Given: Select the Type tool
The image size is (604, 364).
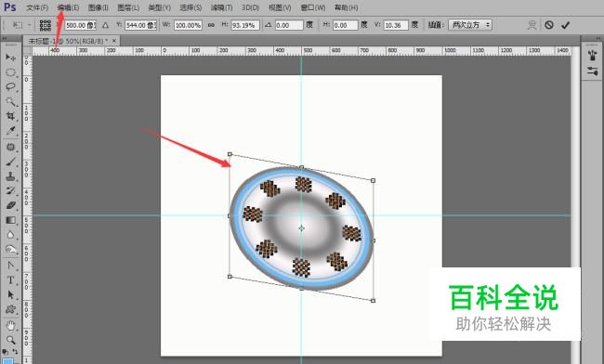Looking at the screenshot, I should [10, 280].
